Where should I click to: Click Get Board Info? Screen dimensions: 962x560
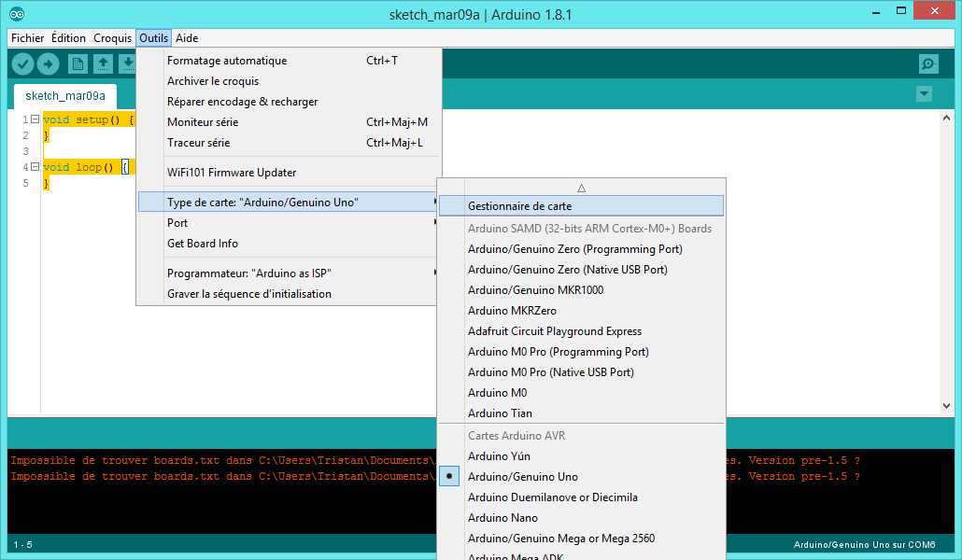288,243
